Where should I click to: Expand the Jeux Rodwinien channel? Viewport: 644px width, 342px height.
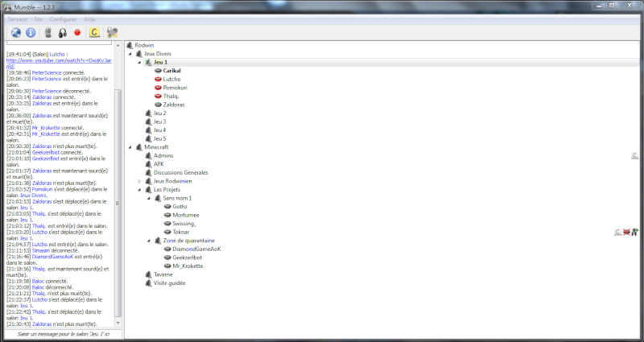tap(139, 181)
